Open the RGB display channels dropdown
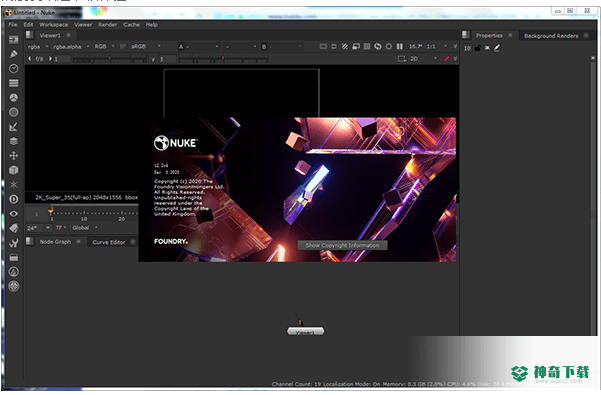 coord(104,46)
